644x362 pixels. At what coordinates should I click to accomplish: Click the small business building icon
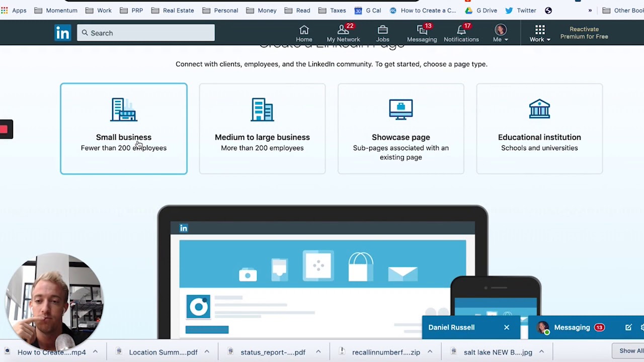click(x=124, y=110)
